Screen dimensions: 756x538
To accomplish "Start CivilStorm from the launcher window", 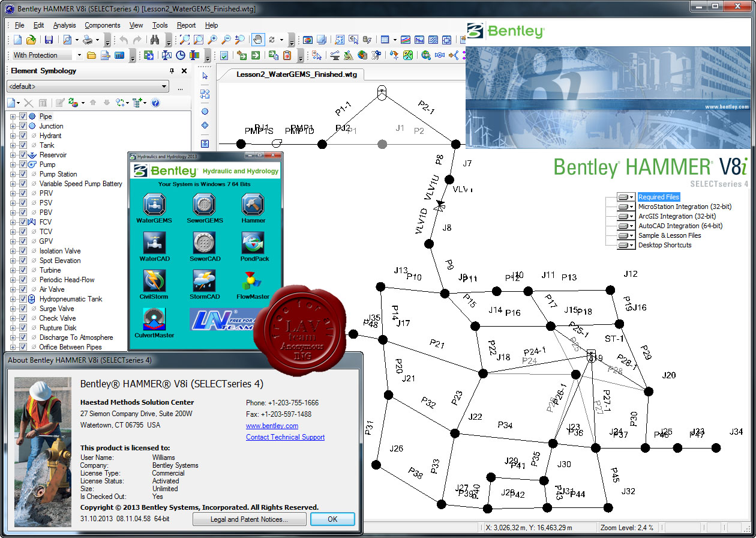I will click(x=154, y=281).
